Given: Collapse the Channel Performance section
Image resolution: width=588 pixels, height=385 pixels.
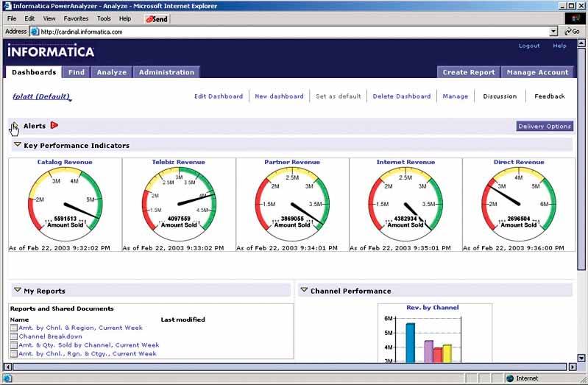Looking at the screenshot, I should [x=304, y=290].
